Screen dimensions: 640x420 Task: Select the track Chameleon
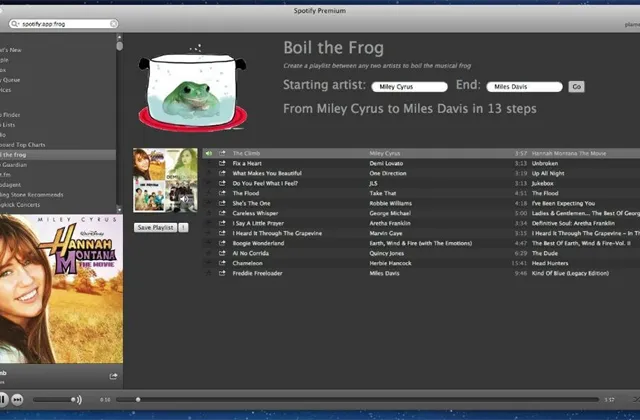pos(247,263)
